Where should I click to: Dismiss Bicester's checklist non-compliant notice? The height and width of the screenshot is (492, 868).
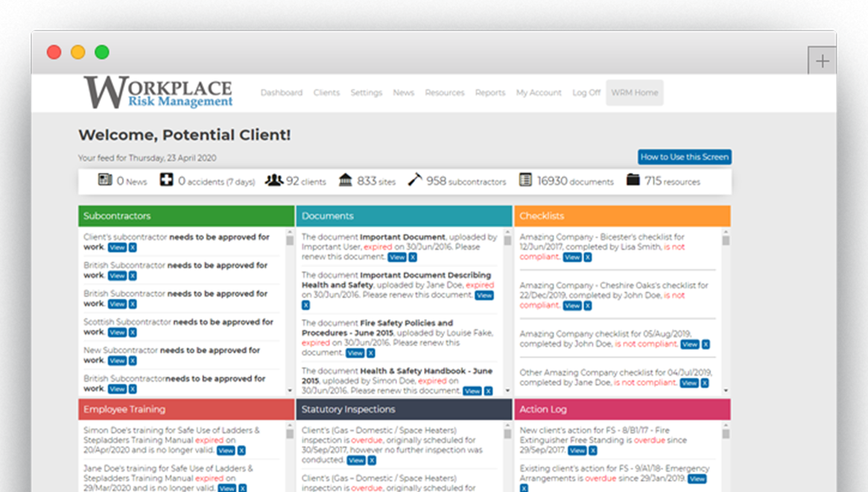point(588,257)
